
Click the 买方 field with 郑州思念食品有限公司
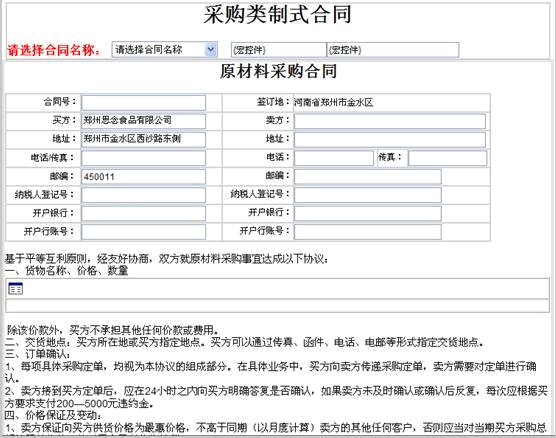(x=144, y=121)
